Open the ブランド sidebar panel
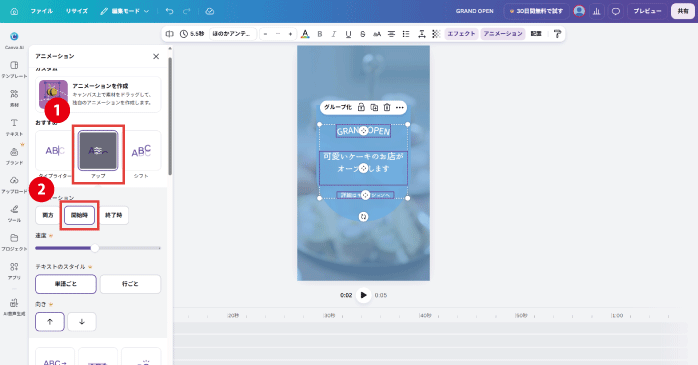 14,156
